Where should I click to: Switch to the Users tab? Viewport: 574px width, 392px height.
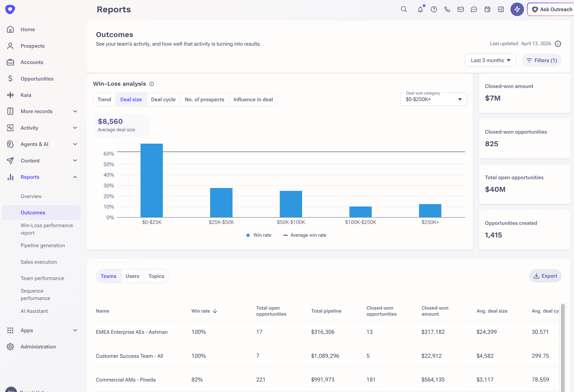[132, 276]
